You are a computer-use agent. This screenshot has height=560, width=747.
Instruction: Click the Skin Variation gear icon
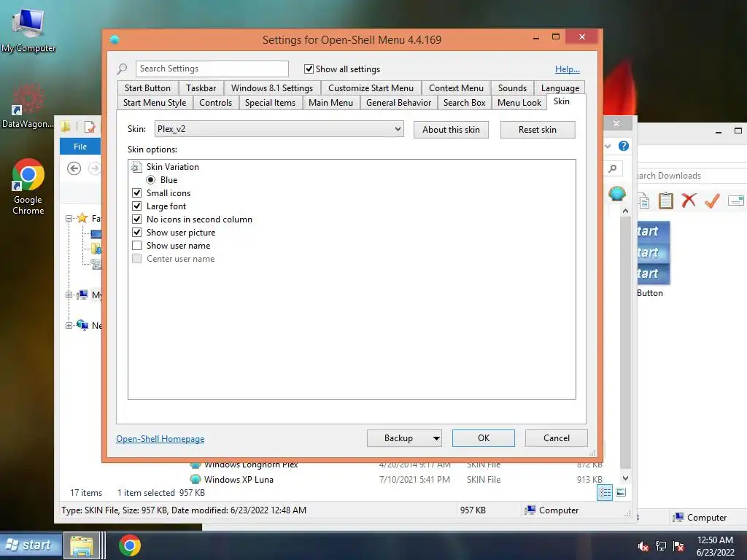[136, 167]
